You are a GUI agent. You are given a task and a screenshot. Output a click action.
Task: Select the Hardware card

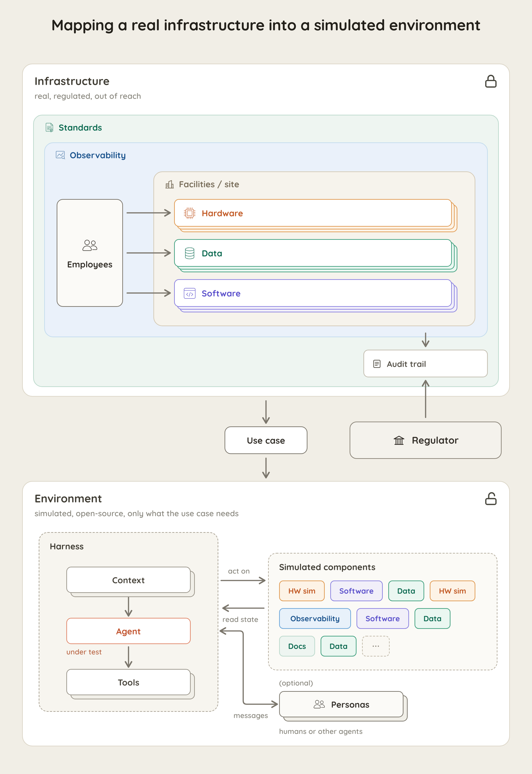(313, 213)
